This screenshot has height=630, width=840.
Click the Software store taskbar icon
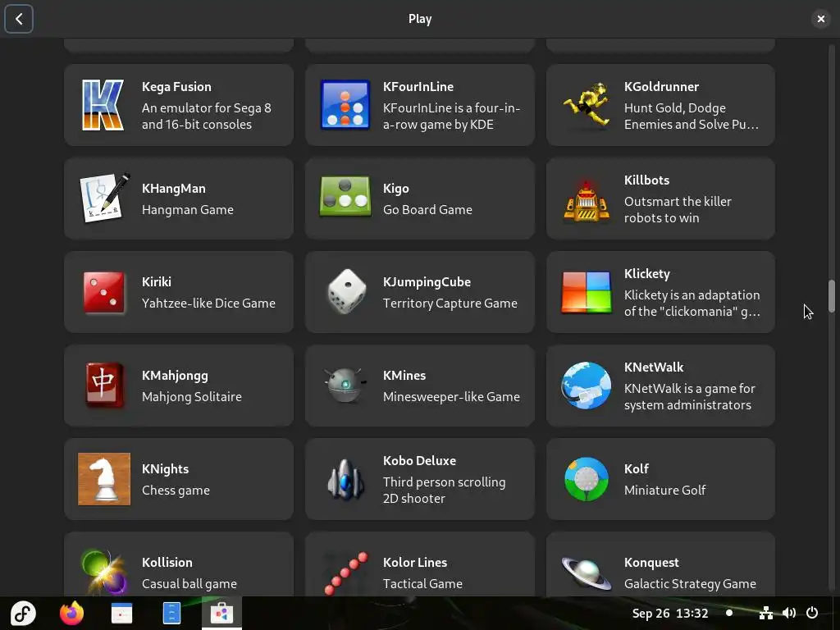tap(221, 613)
